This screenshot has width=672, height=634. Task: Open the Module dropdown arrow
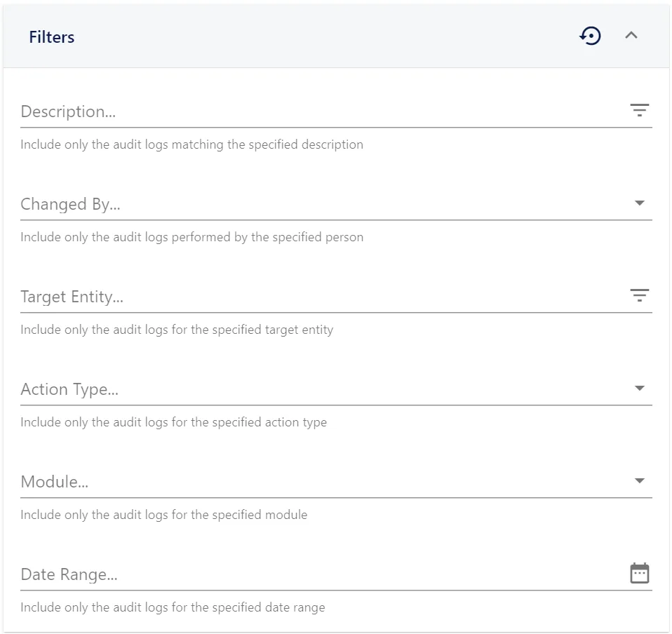(640, 480)
